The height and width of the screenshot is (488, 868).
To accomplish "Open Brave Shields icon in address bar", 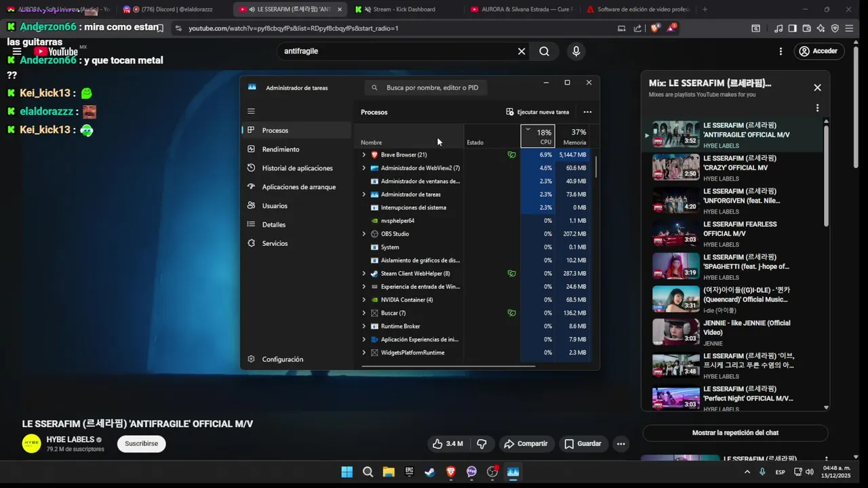I will pyautogui.click(x=654, y=28).
